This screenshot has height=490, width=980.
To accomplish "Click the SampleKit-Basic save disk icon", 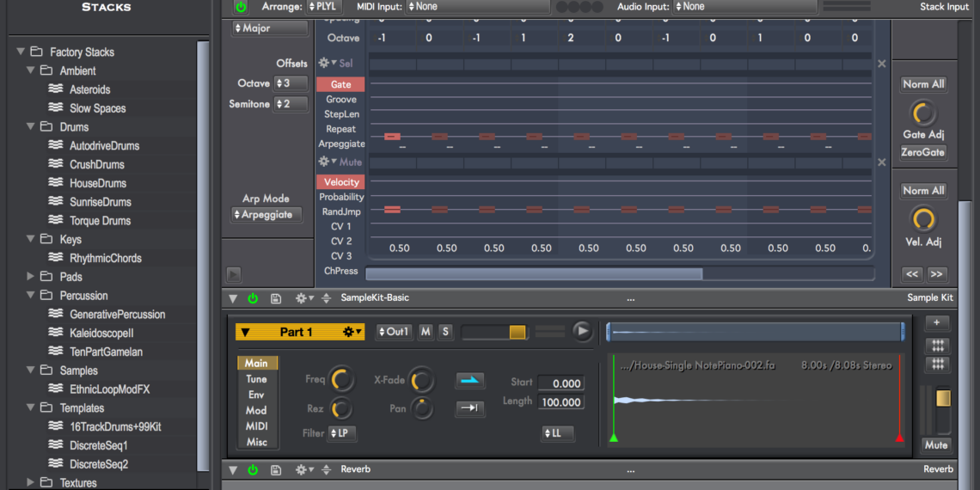I will tap(275, 298).
